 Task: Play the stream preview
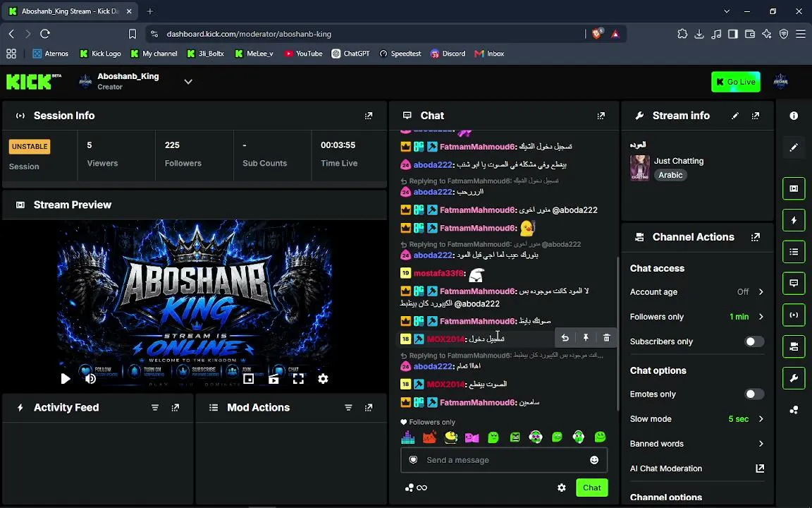click(x=66, y=379)
